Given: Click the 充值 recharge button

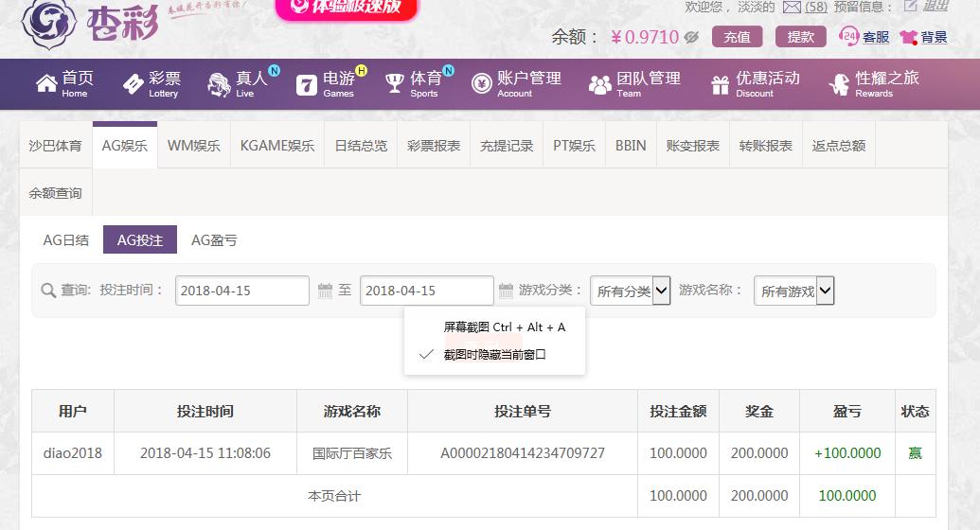Looking at the screenshot, I should click(x=738, y=37).
